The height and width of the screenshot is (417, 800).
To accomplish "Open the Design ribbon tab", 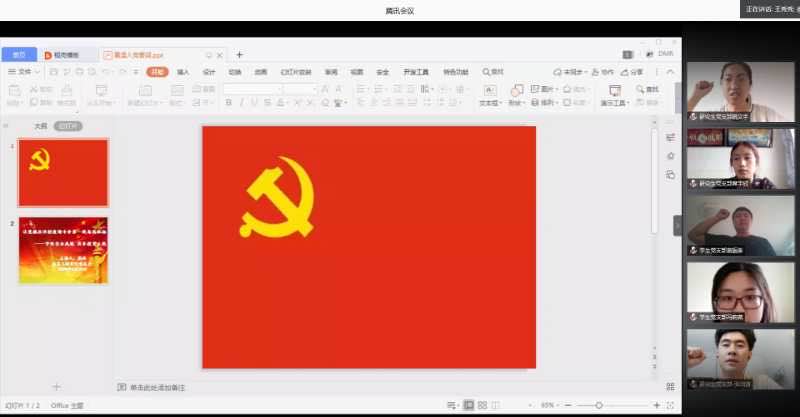I will point(209,72).
